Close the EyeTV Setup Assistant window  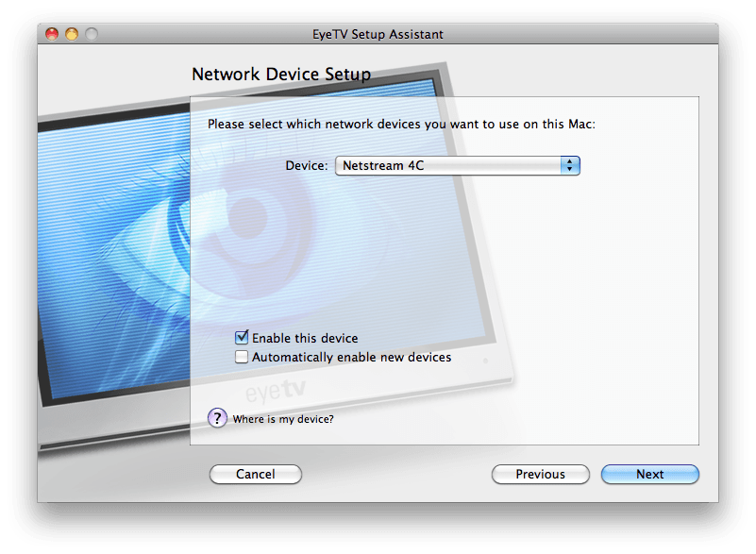tap(53, 34)
